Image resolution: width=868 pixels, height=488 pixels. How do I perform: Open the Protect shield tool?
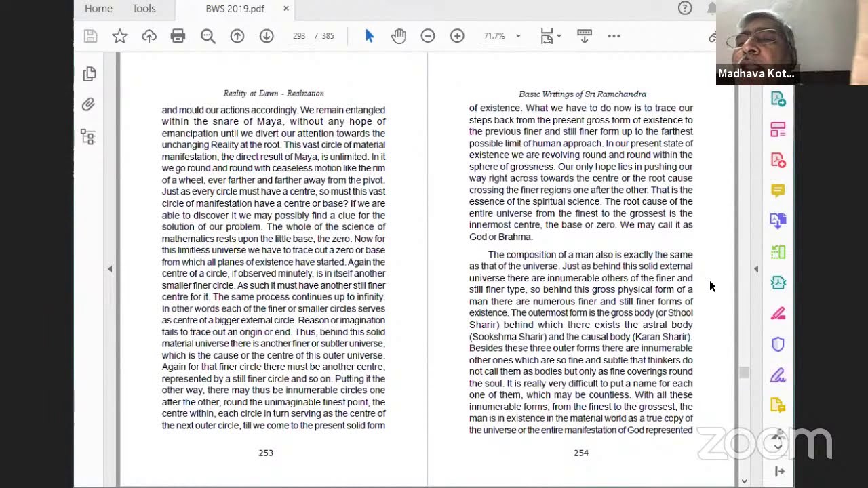coord(778,344)
